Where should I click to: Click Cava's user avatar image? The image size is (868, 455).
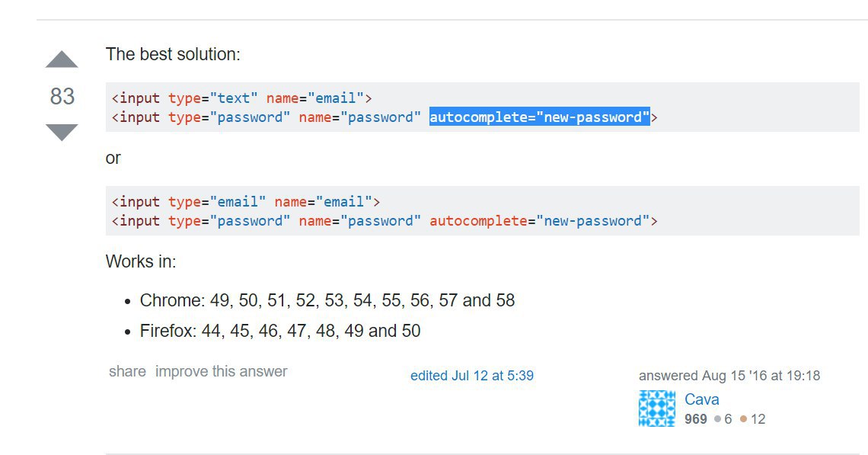tap(656, 409)
